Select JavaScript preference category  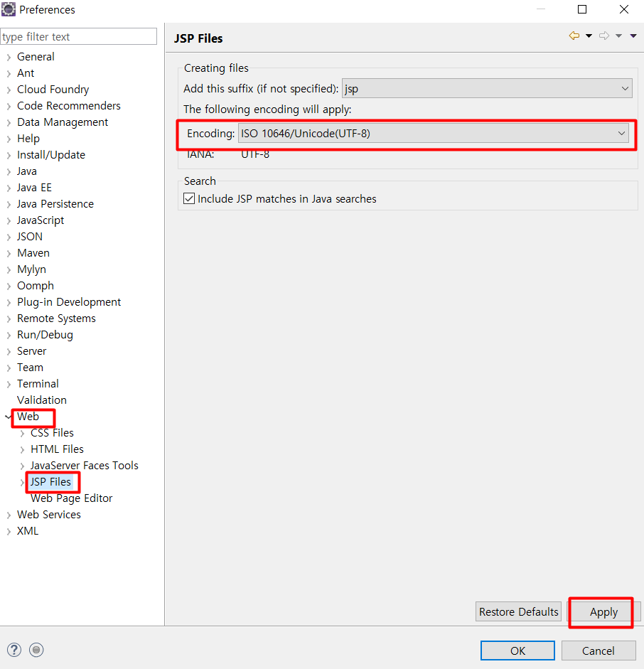(x=40, y=220)
